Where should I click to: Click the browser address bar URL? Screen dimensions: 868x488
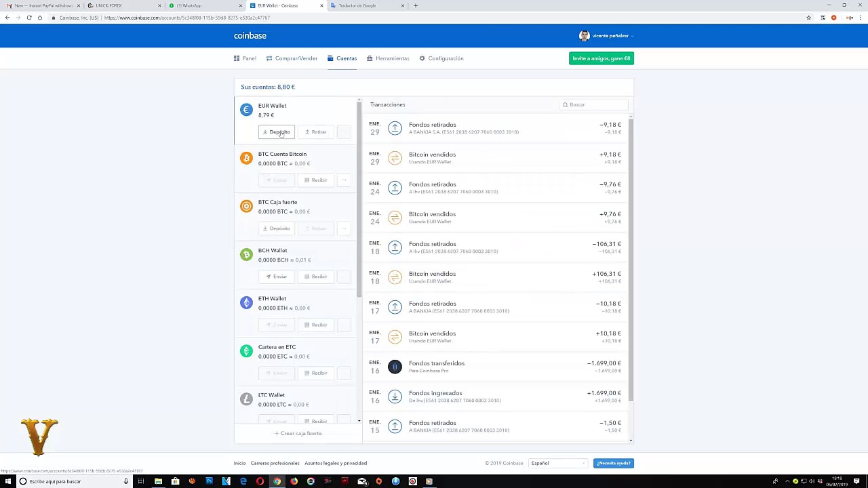(x=187, y=18)
